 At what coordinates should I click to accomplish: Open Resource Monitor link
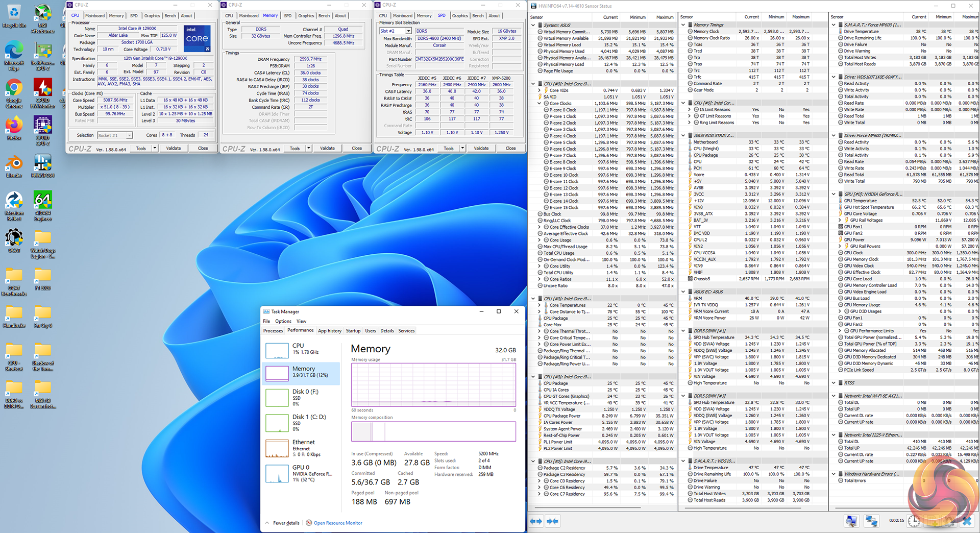tap(337, 523)
